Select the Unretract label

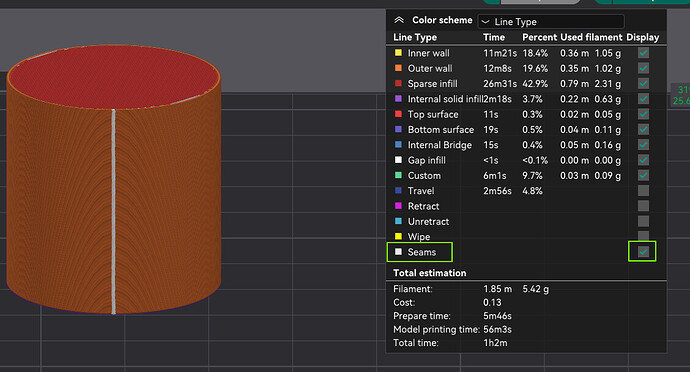(428, 221)
